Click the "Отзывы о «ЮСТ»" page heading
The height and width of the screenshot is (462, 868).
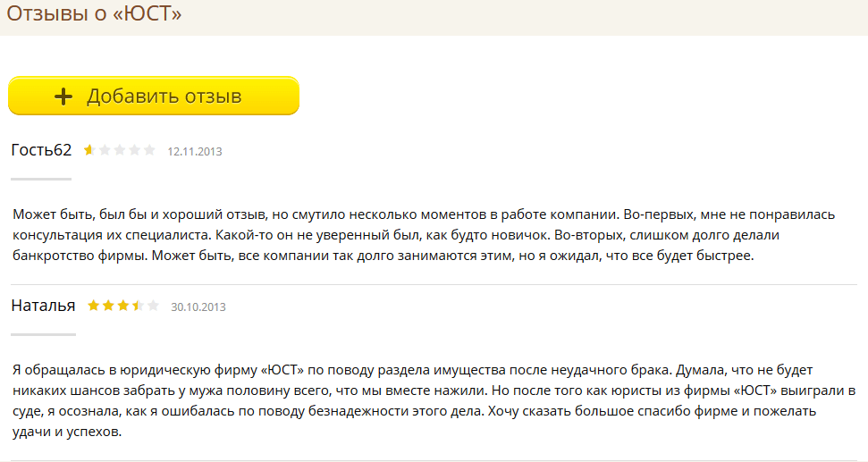click(94, 14)
